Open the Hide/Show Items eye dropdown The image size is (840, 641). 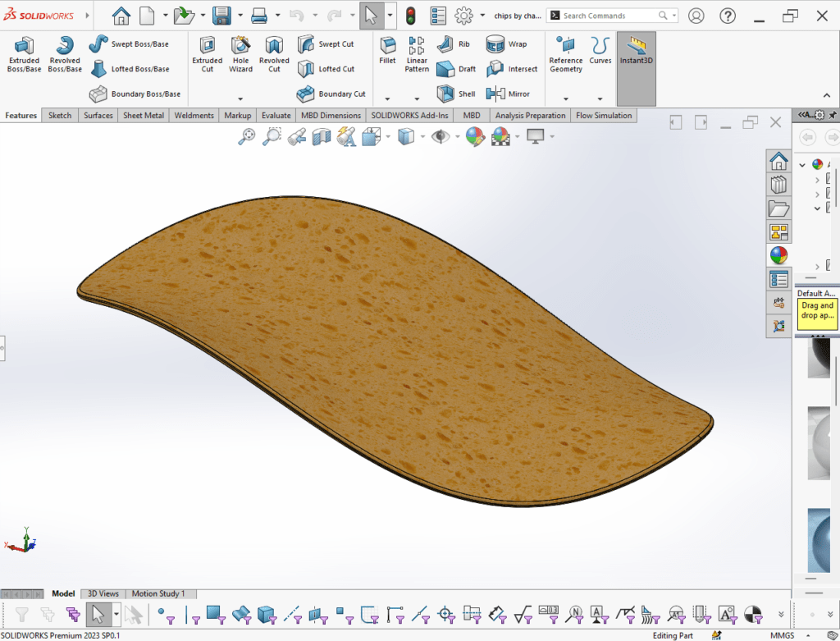[x=459, y=137]
